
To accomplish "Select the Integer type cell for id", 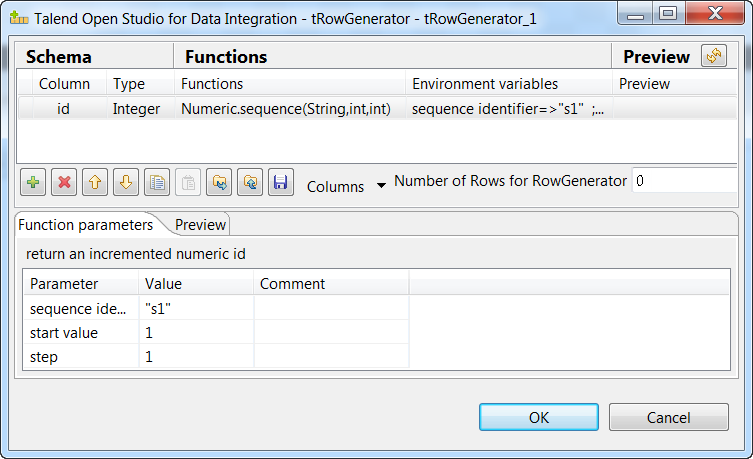I will (136, 109).
